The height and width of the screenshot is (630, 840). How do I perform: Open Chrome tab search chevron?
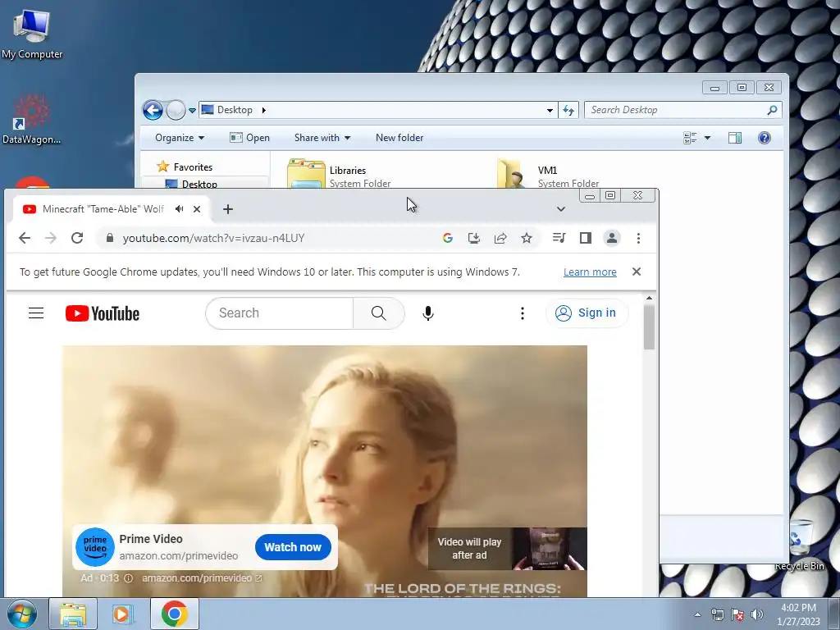[x=561, y=209]
